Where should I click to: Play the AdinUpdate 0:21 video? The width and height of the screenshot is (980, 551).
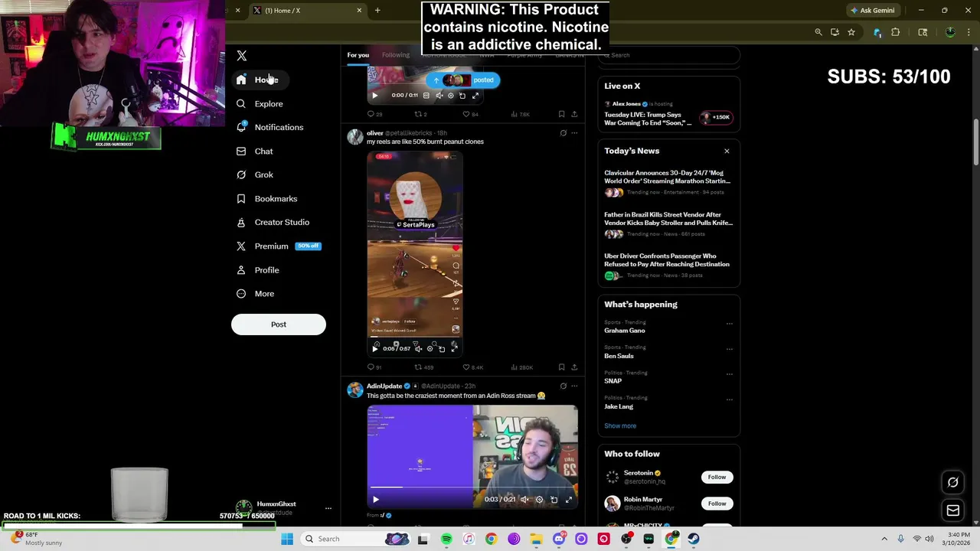tap(375, 500)
